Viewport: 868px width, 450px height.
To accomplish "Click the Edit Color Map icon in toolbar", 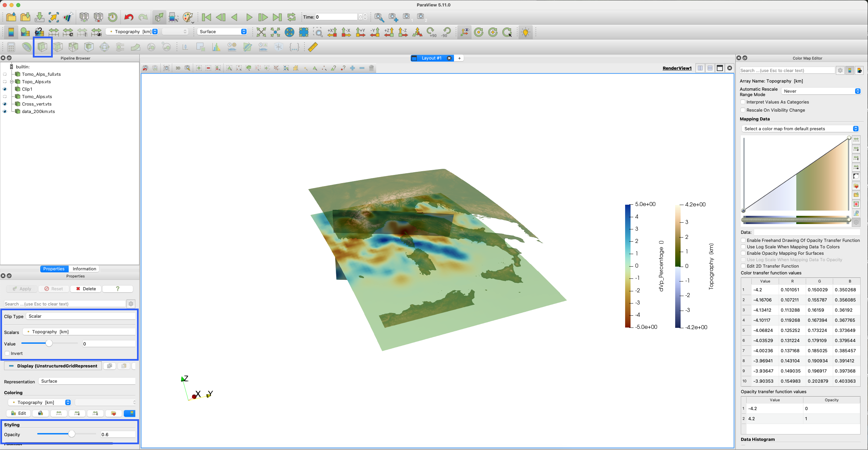I will coord(25,32).
